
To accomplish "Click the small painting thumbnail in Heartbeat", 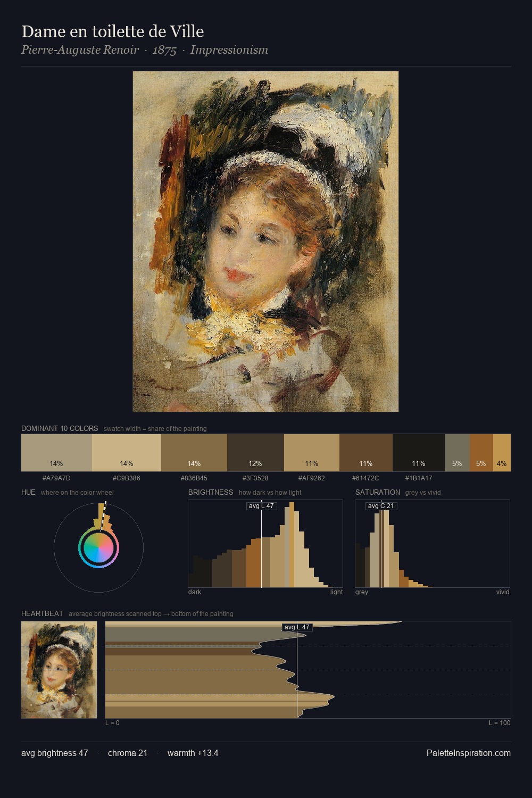I will tap(59, 670).
